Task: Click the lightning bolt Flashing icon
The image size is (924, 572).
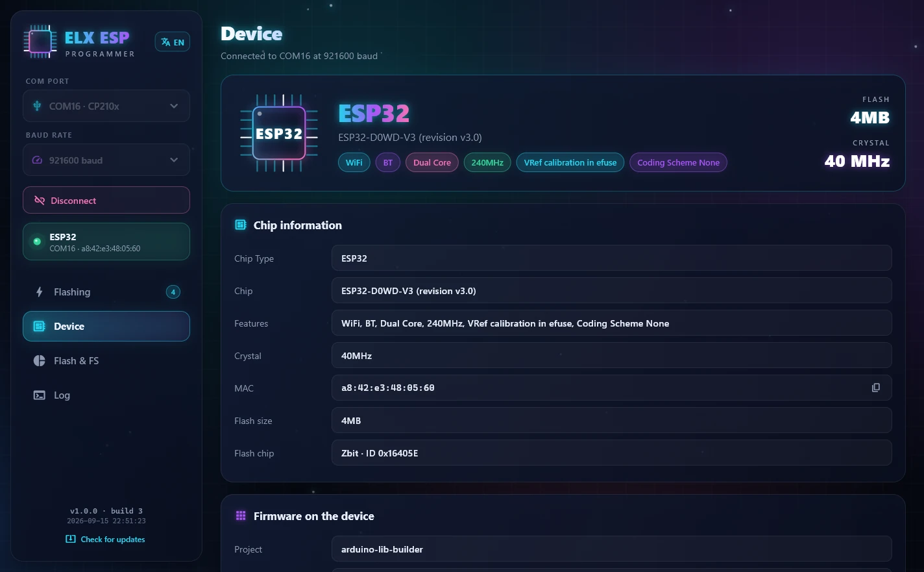Action: [x=40, y=292]
